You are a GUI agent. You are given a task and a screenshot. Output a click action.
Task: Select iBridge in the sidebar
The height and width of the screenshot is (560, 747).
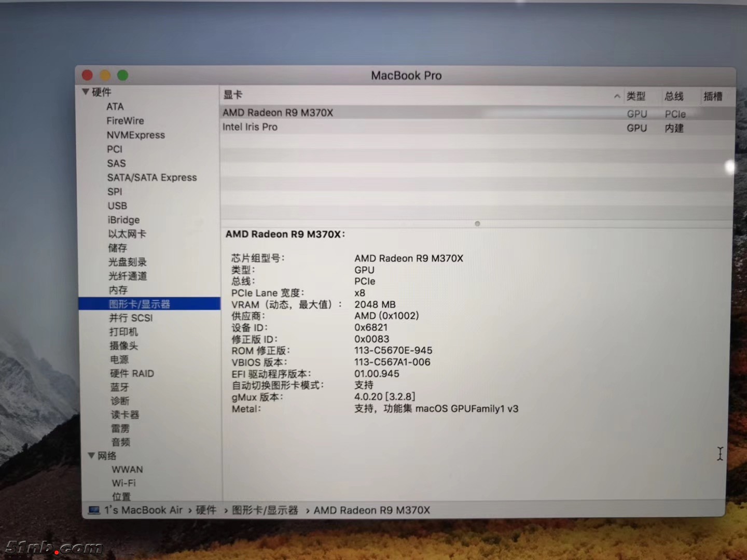point(123,220)
